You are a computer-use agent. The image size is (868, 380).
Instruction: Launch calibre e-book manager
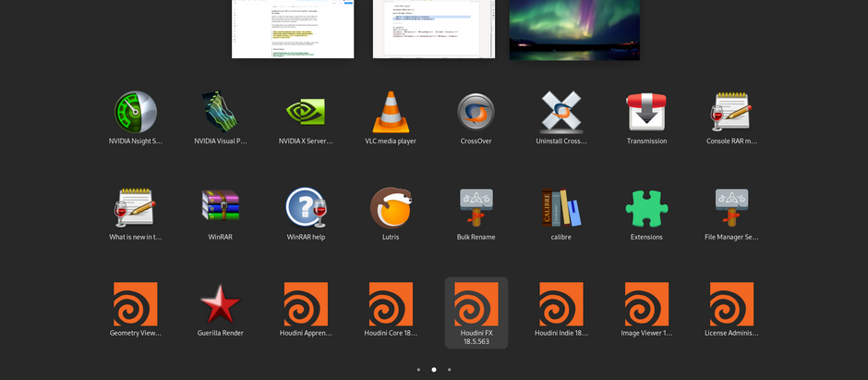[561, 208]
